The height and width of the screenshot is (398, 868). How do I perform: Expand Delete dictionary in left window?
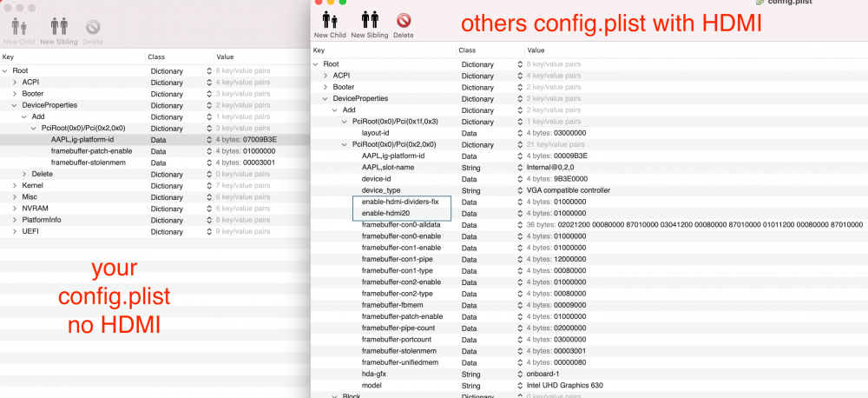[24, 174]
